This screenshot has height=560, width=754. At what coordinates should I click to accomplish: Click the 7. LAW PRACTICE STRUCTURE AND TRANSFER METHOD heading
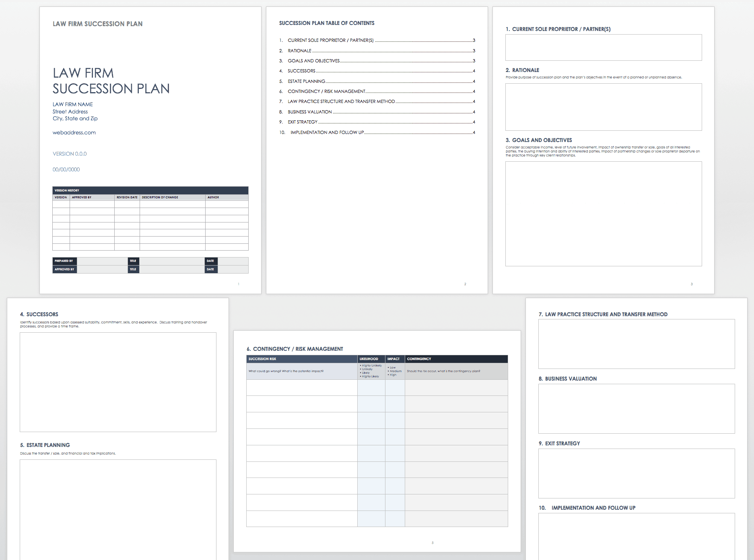[x=603, y=314]
